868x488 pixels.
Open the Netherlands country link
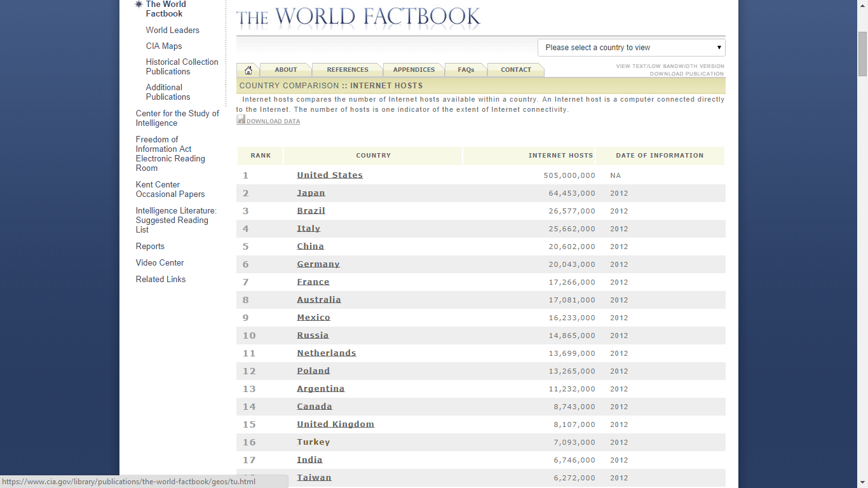(327, 353)
